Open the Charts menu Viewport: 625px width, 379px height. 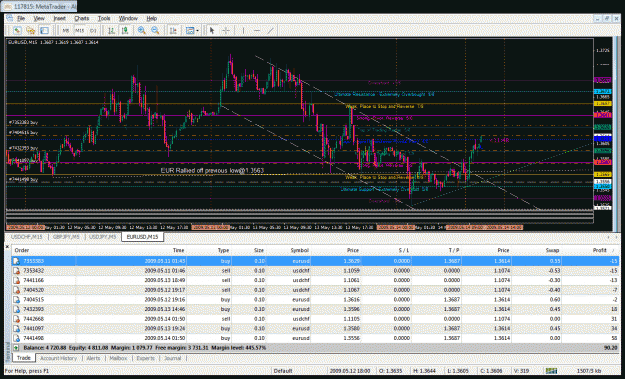point(81,18)
